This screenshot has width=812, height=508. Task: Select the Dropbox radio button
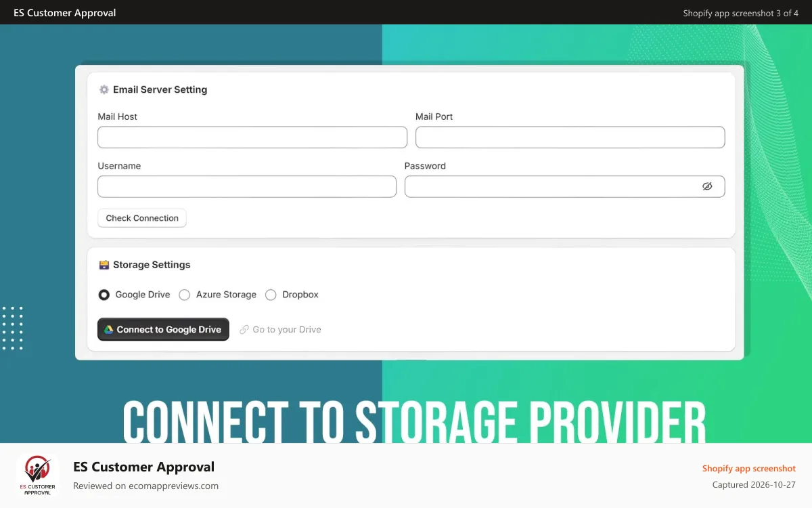tap(271, 295)
